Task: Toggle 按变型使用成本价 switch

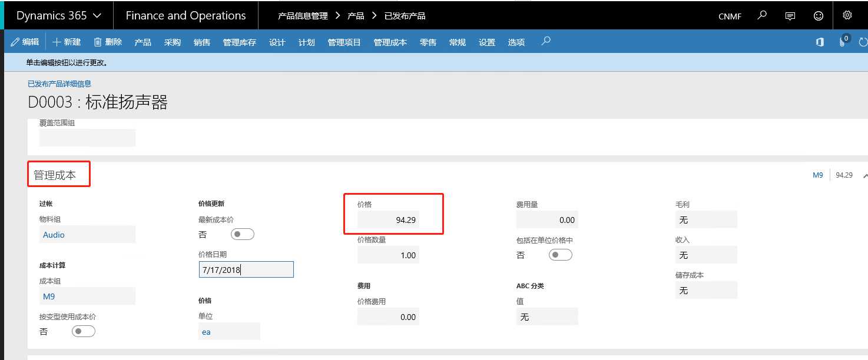Action: pos(83,331)
